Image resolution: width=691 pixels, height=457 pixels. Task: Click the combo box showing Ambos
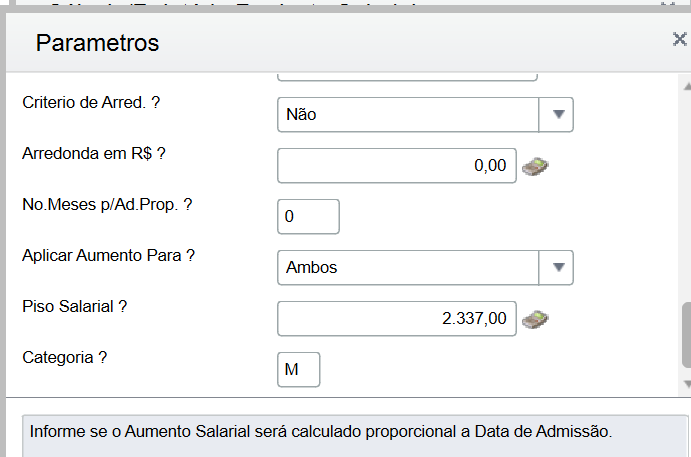tap(408, 267)
